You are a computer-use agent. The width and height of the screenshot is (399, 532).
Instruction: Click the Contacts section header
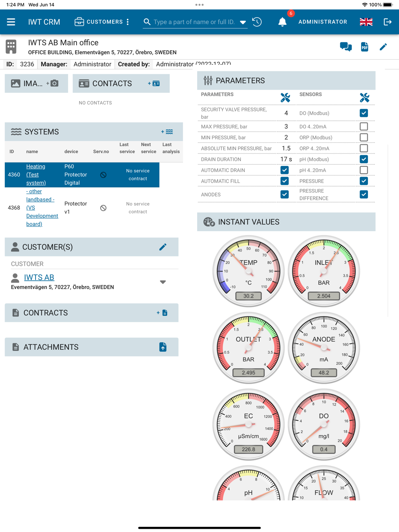[x=121, y=83]
